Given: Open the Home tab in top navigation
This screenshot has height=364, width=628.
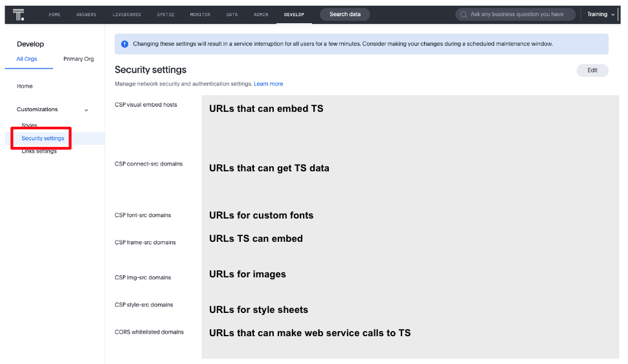Looking at the screenshot, I should coord(55,14).
